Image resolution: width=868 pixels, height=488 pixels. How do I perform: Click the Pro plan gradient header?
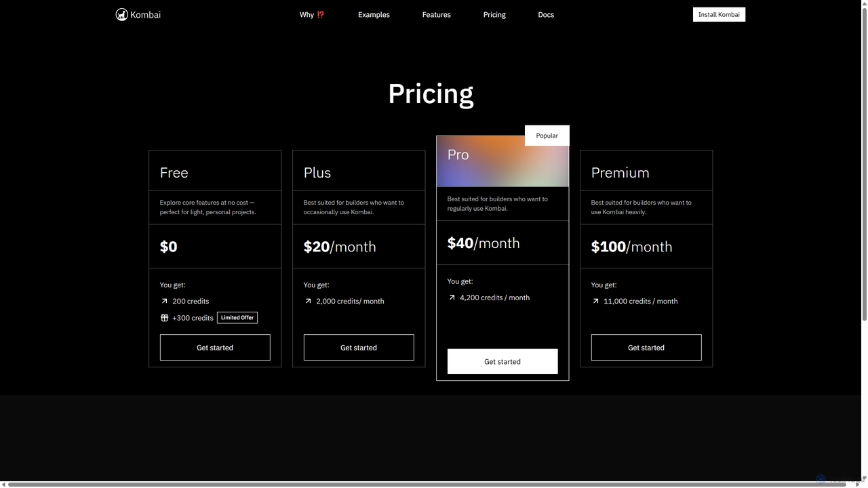point(502,161)
